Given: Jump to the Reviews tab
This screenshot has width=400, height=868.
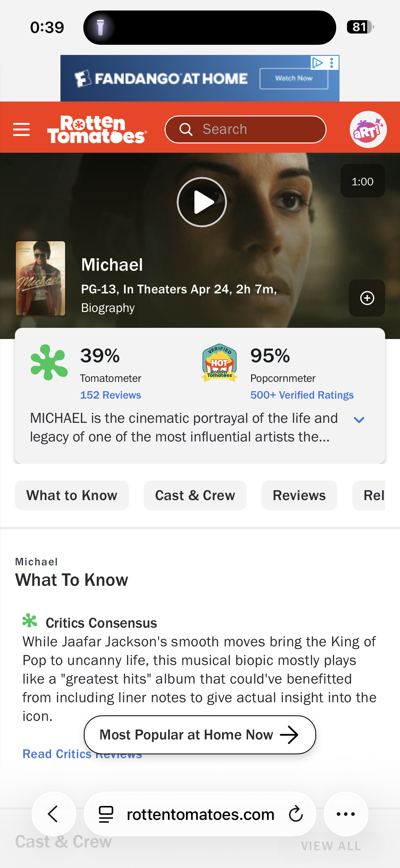Looking at the screenshot, I should [x=299, y=495].
